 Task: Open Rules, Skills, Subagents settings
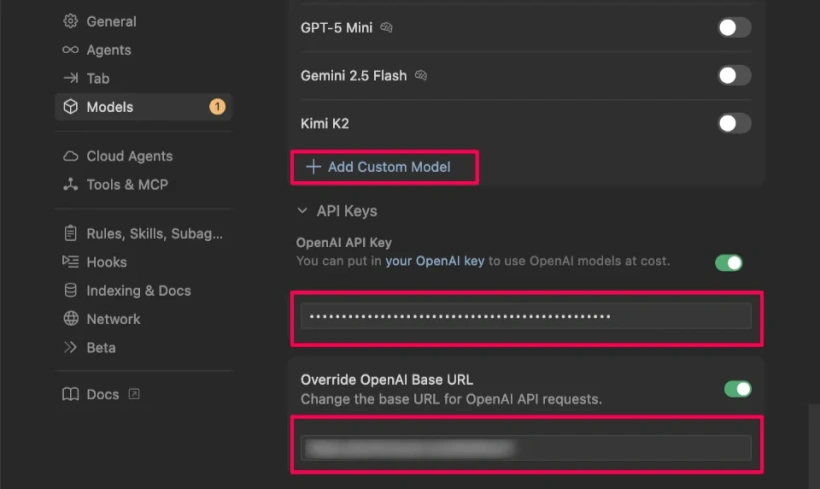tap(153, 234)
